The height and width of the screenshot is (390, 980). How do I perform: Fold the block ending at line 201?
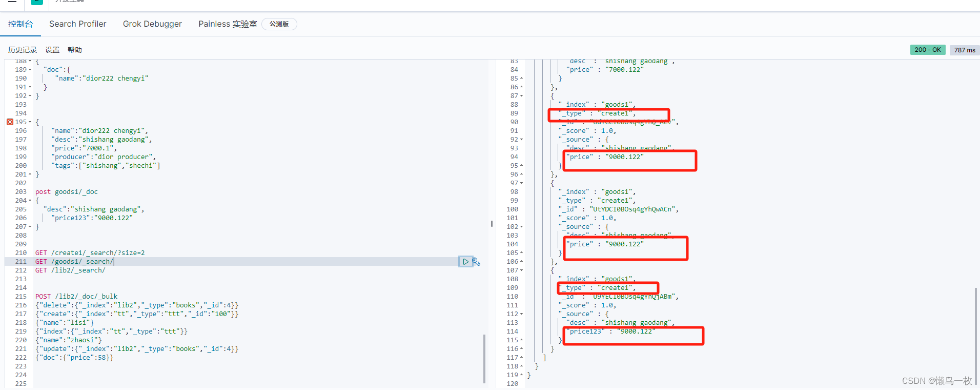pyautogui.click(x=30, y=174)
